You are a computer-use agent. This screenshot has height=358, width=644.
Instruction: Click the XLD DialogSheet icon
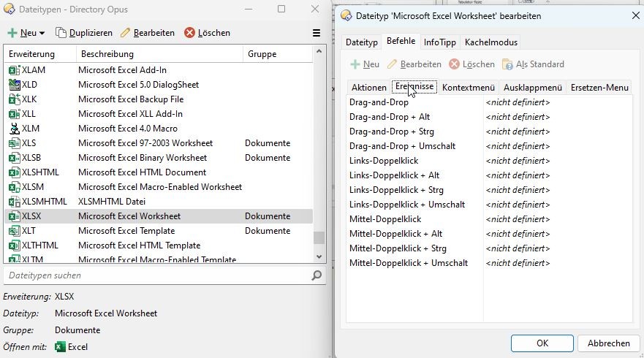(x=15, y=85)
